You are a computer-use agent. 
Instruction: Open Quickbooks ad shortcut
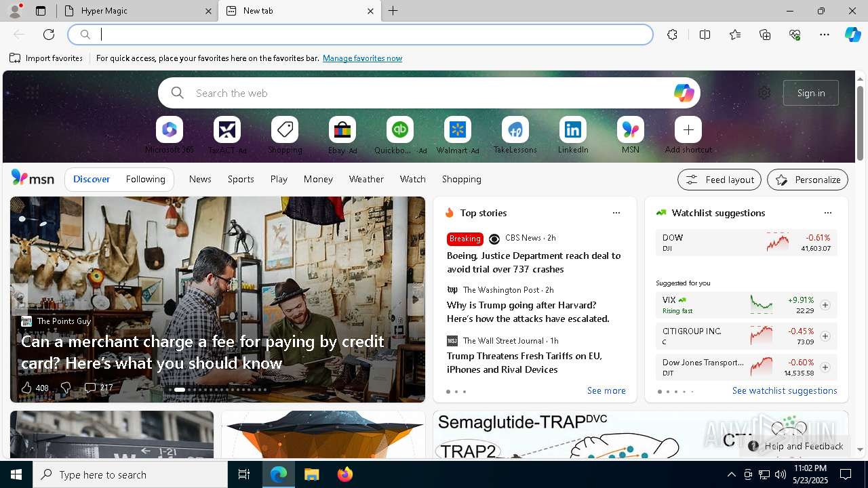click(400, 135)
